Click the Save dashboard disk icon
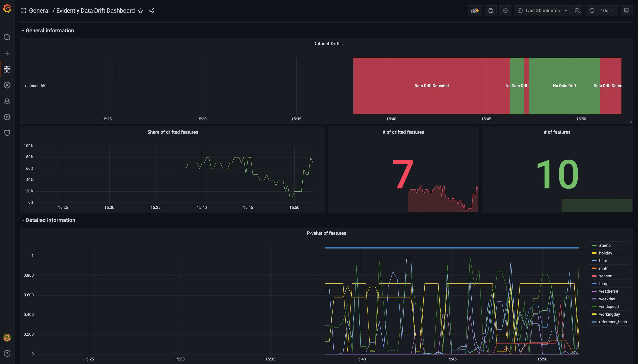 click(490, 10)
